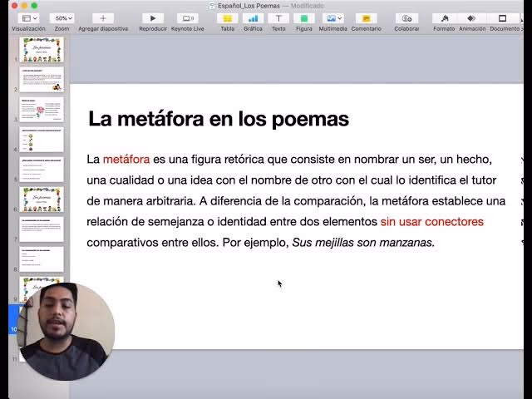Start Keynote Live presentation
Screen dimensions: 532x399
pos(188,18)
